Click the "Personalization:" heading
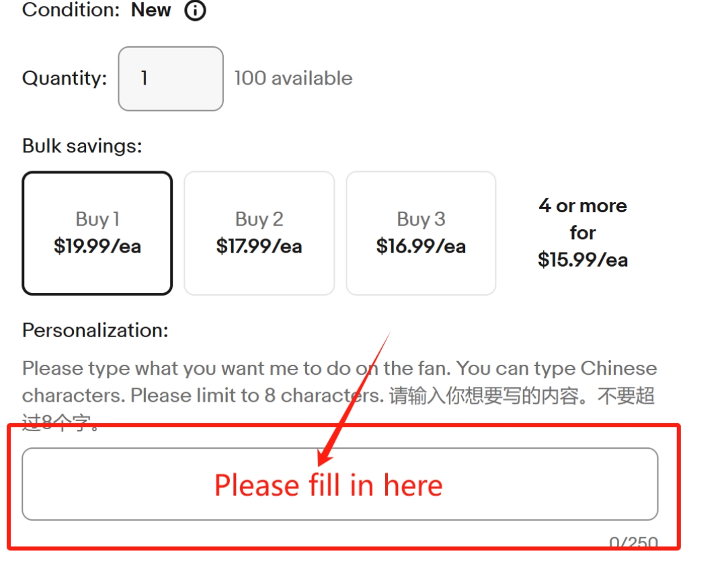This screenshot has height=577, width=728. 95,330
